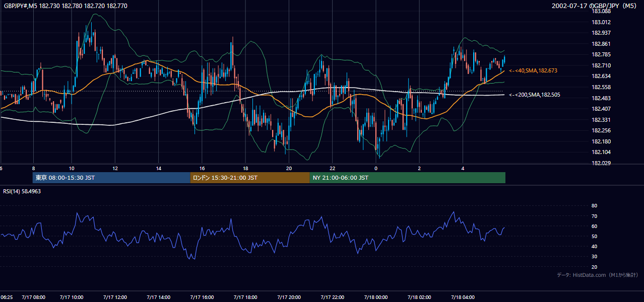Click price axis value 182.861
The height and width of the screenshot is (302, 644).
click(x=601, y=44)
